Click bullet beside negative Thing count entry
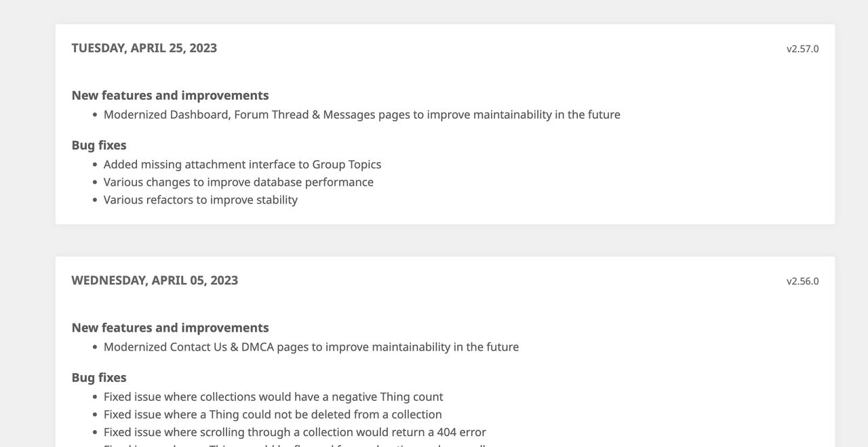868x447 pixels. (x=95, y=397)
